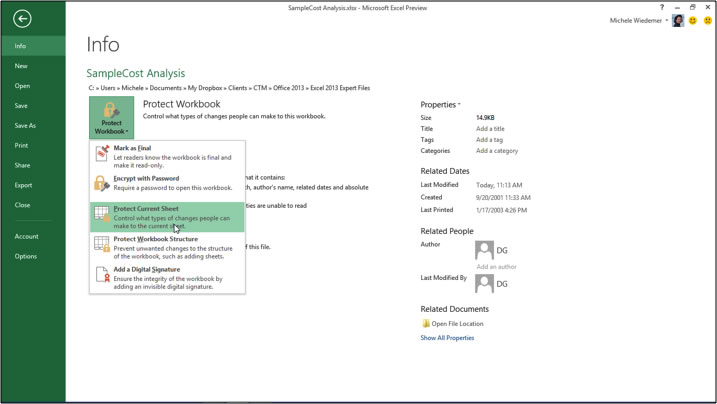The height and width of the screenshot is (404, 717).
Task: Click the Encrypt with Password lock icon
Action: pyautogui.click(x=102, y=183)
